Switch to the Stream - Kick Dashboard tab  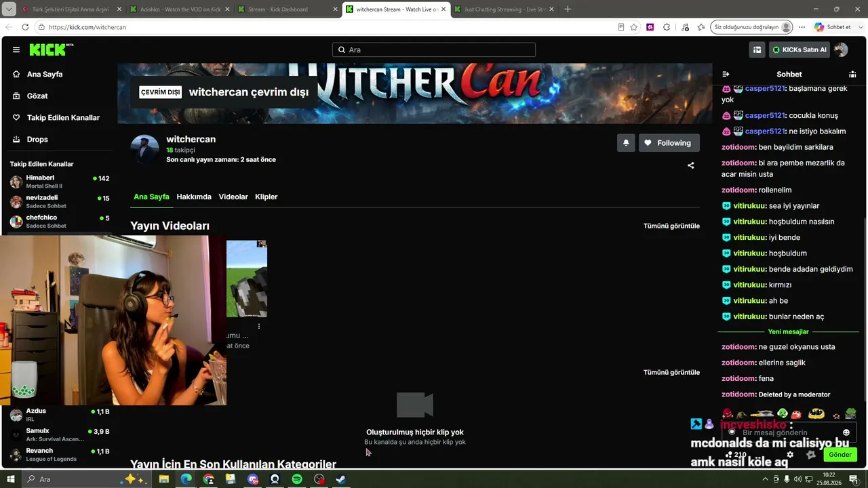coord(288,9)
